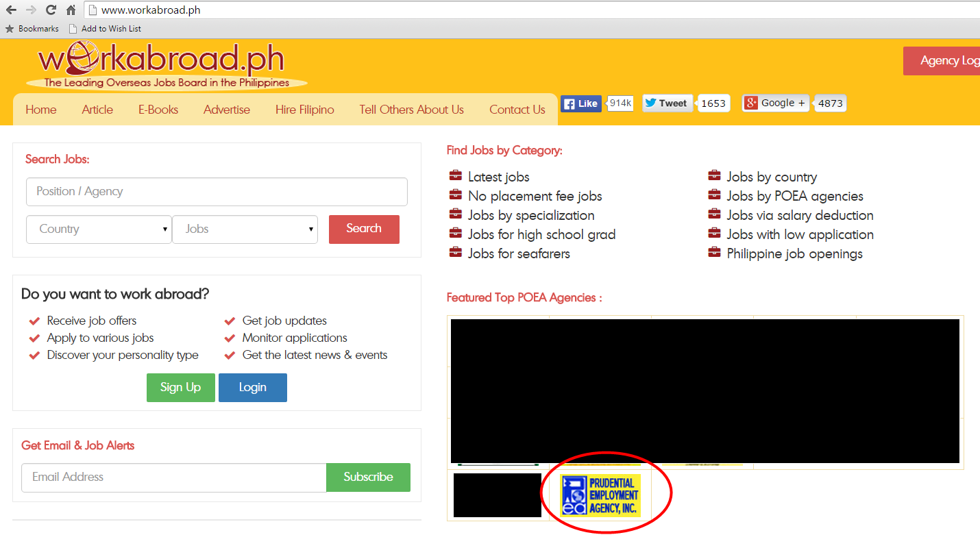Open the Advertise nav tab

click(x=227, y=110)
